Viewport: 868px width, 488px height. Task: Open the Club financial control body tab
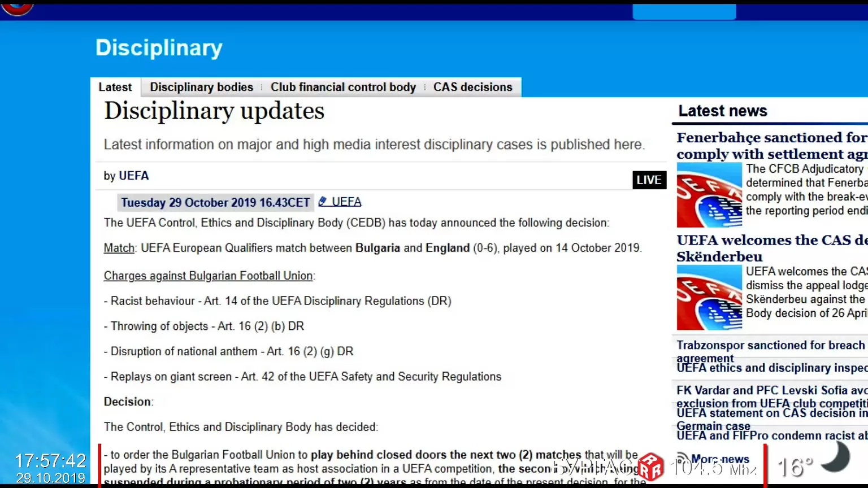tap(343, 87)
